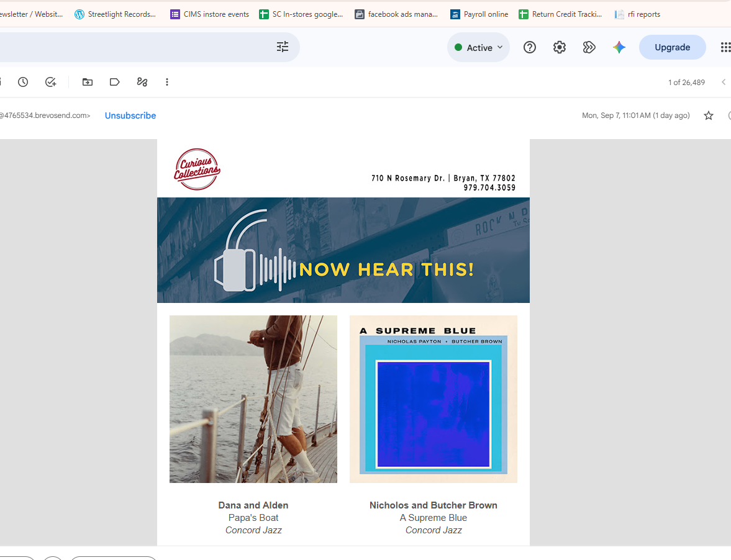Star this email
This screenshot has width=731, height=560.
coord(709,115)
